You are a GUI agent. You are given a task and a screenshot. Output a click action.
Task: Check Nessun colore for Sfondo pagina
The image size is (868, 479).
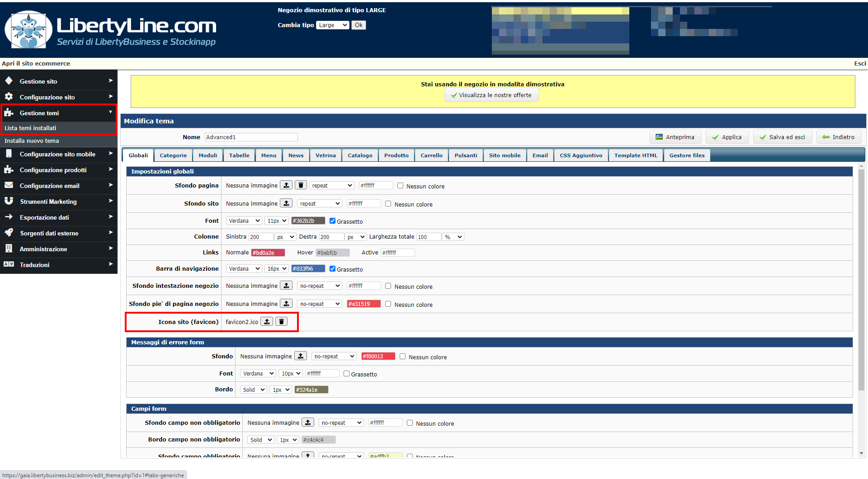(400, 186)
